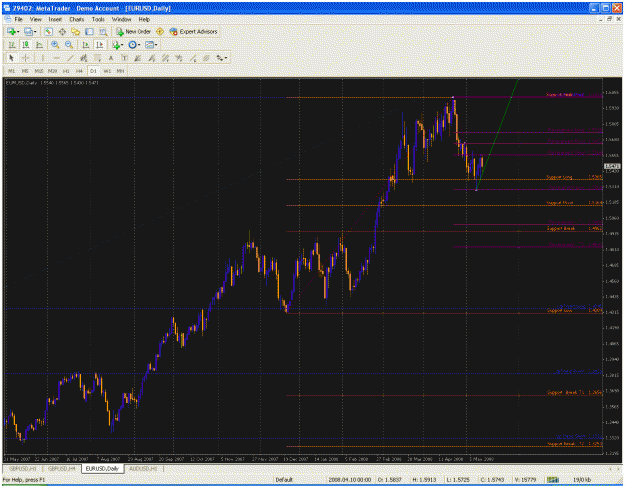Click the Arrows objects icon
The height and width of the screenshot is (486, 625).
click(219, 58)
